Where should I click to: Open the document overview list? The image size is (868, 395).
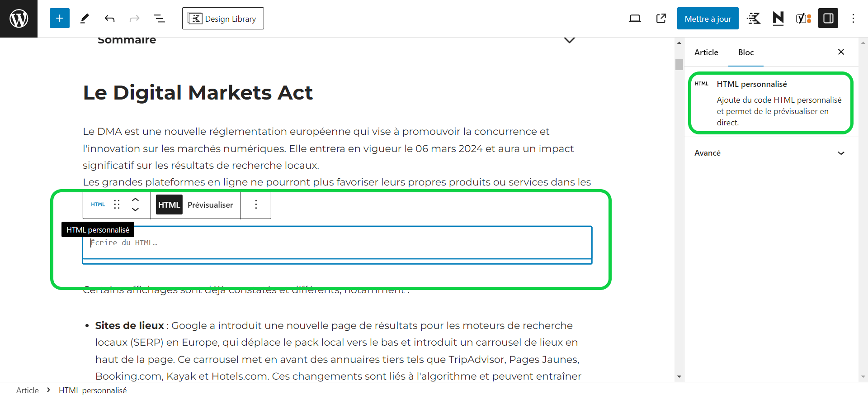pyautogui.click(x=159, y=18)
